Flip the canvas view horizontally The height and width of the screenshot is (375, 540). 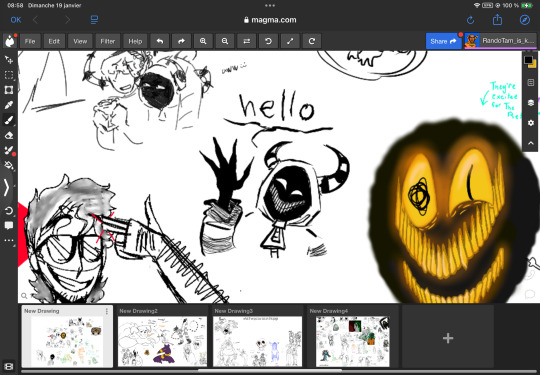click(247, 41)
